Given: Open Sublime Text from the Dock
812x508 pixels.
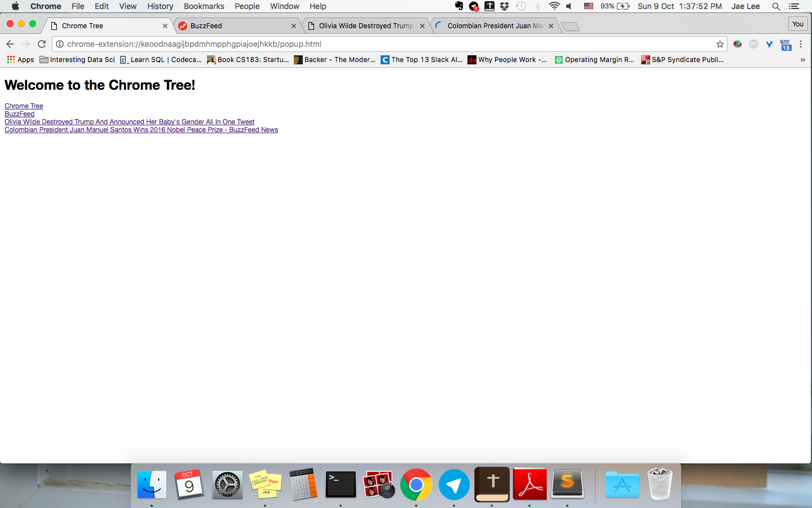Looking at the screenshot, I should click(x=567, y=484).
